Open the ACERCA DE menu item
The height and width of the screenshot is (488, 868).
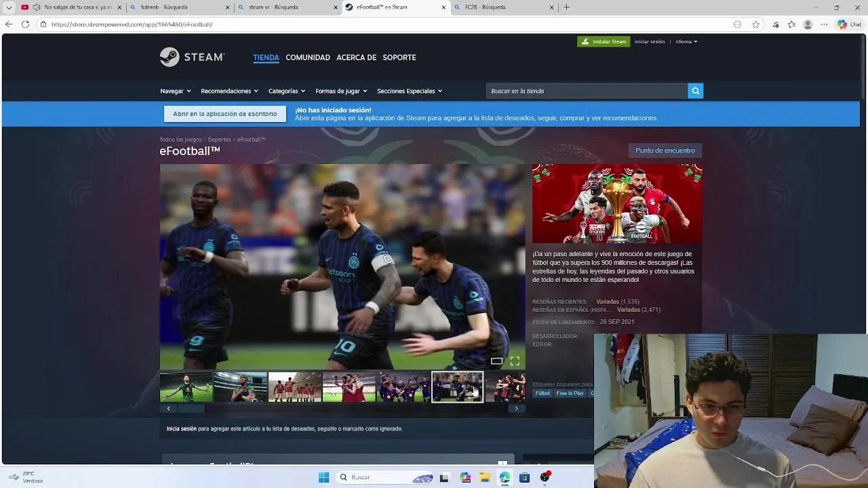[x=356, y=58]
